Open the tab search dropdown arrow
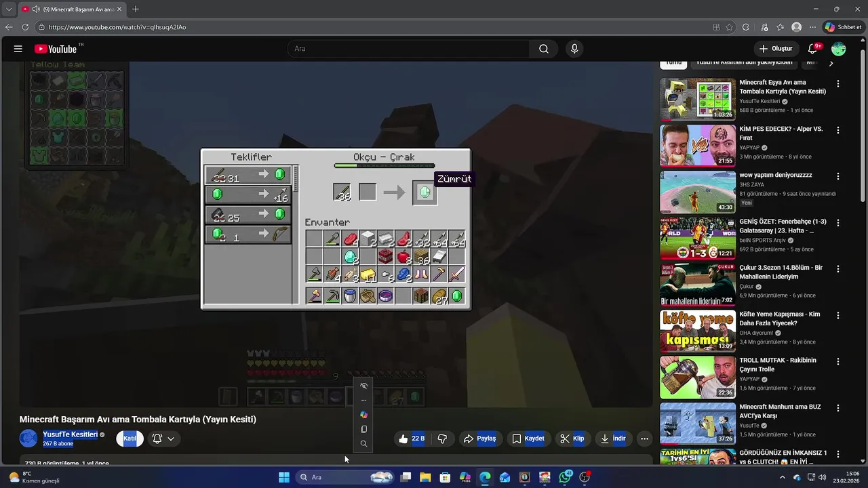 tap(9, 9)
